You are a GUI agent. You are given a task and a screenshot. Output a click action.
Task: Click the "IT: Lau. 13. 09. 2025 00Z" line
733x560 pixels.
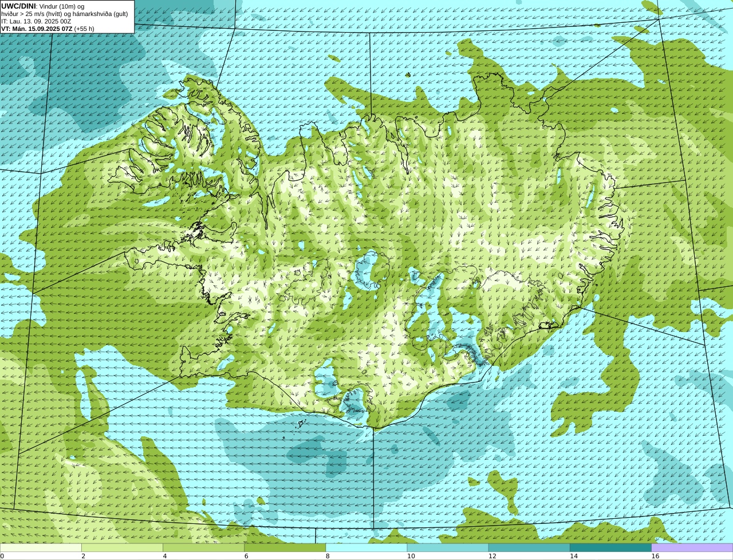click(x=36, y=21)
